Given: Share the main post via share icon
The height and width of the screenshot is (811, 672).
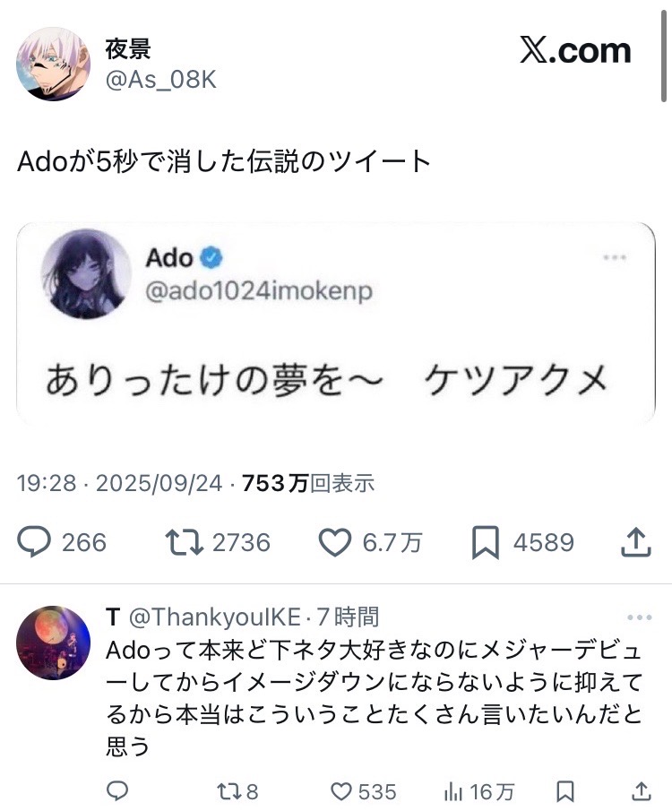Looking at the screenshot, I should (634, 542).
